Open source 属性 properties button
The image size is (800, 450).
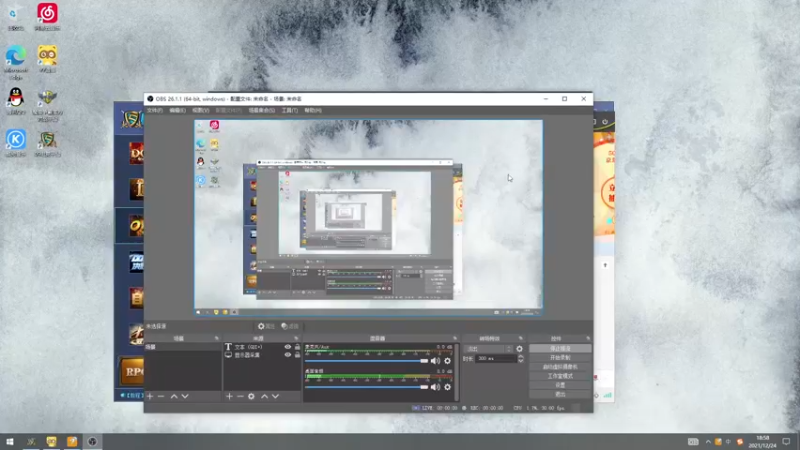coord(266,327)
